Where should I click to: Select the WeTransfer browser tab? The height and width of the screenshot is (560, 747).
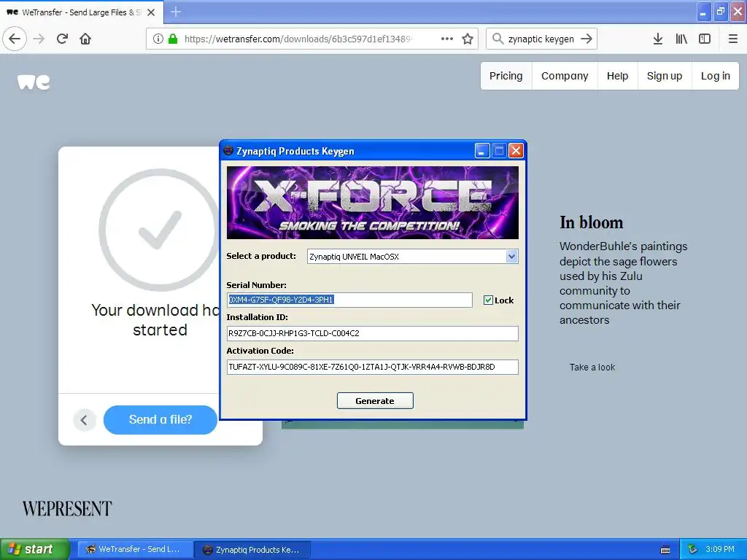[82, 12]
